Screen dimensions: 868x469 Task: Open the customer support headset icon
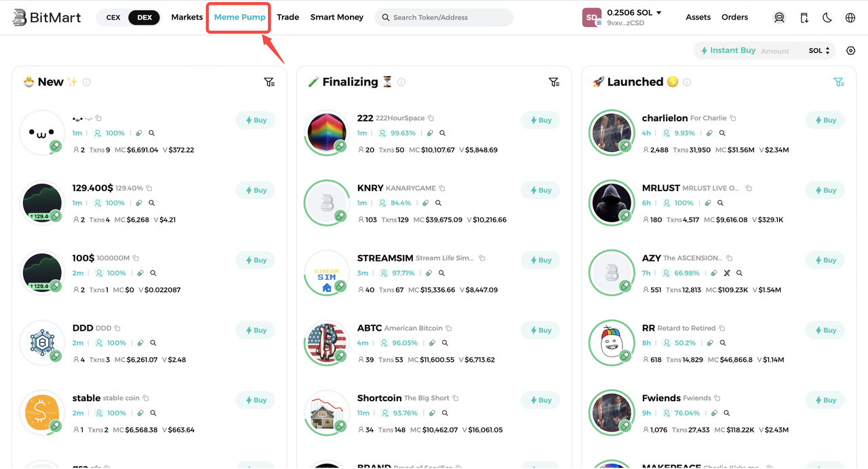(779, 18)
